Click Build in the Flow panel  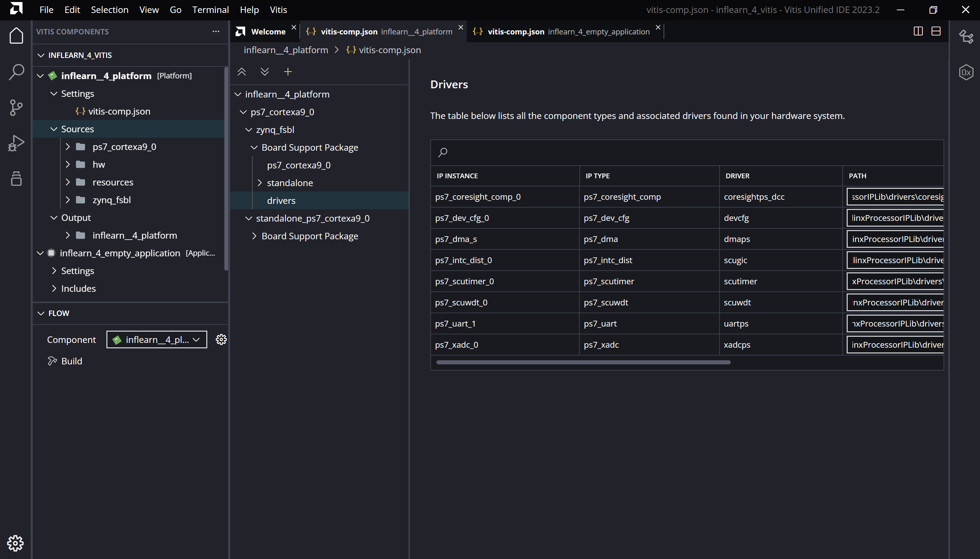[71, 361]
